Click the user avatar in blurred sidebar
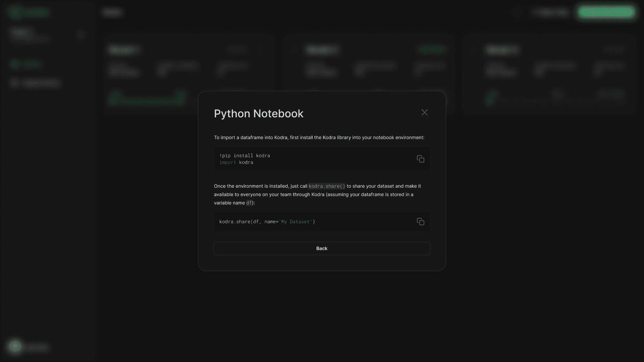 15,347
